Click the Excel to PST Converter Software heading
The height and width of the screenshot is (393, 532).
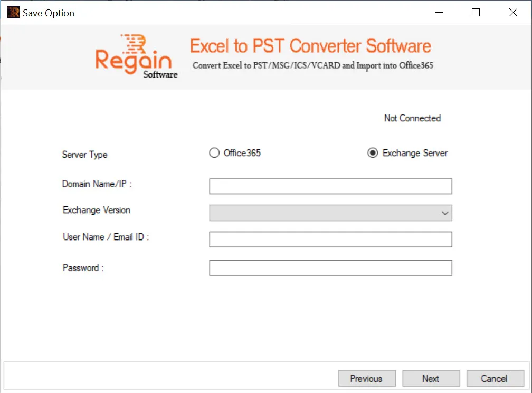coord(310,46)
